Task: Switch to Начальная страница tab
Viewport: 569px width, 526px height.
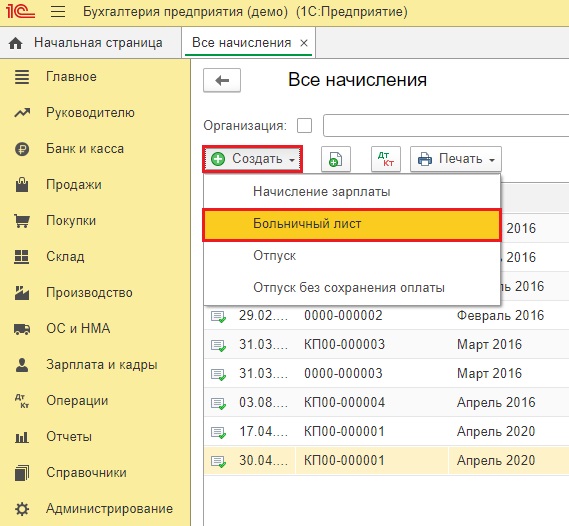Action: click(91, 43)
